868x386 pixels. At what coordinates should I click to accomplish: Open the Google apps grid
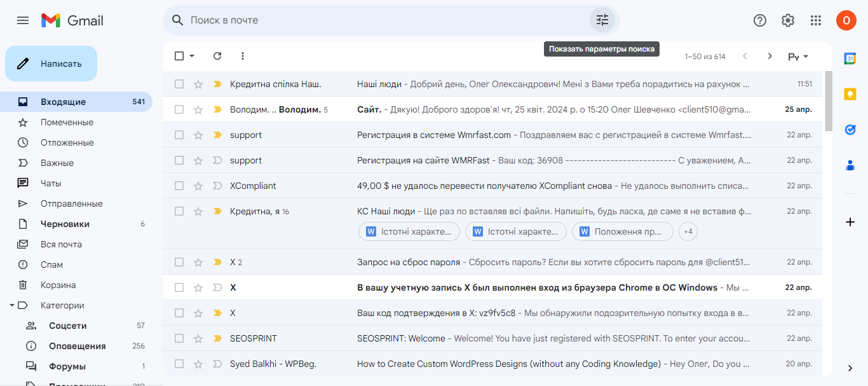816,20
